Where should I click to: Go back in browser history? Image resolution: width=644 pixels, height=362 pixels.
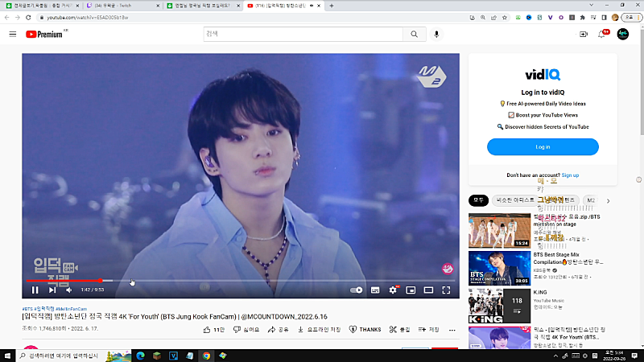(x=7, y=18)
